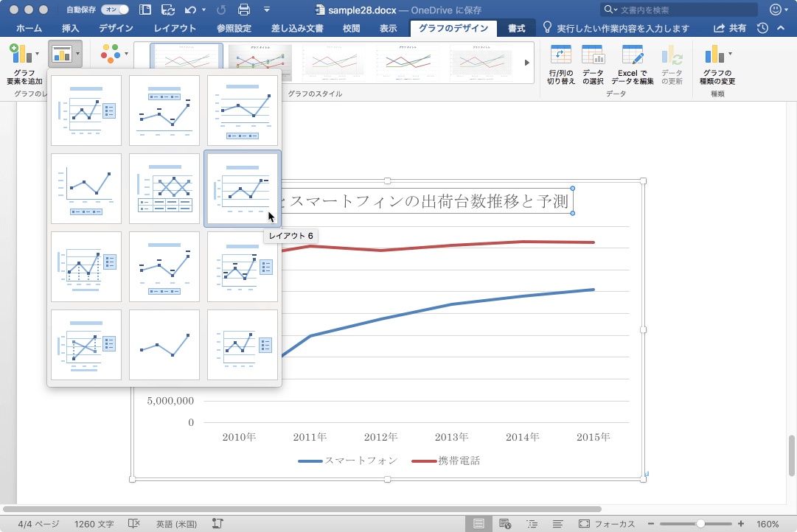Choose Layout 11 plain line layout
The width and height of the screenshot is (797, 532).
point(164,345)
